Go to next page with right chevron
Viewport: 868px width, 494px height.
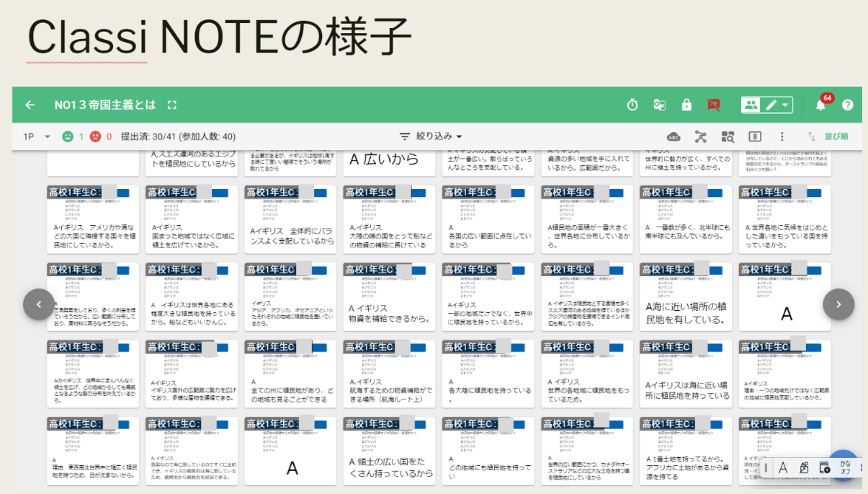(838, 304)
